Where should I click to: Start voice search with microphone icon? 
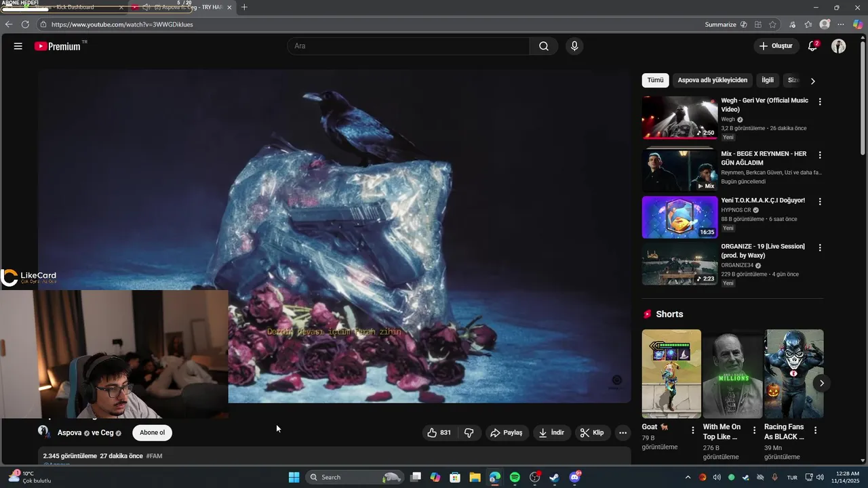(x=574, y=46)
